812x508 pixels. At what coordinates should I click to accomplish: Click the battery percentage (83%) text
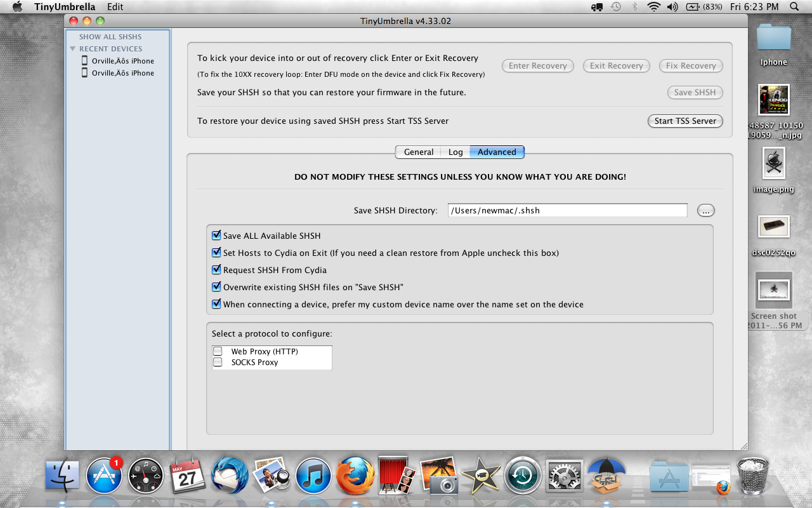tap(712, 6)
